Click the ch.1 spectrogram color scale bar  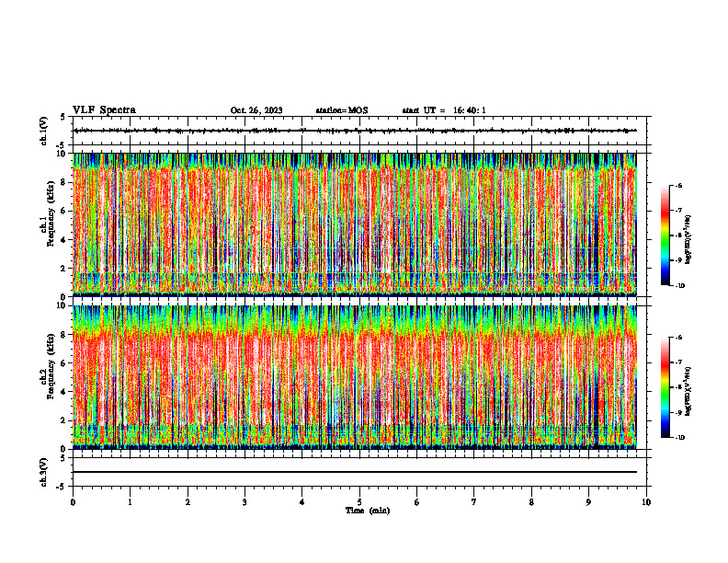tap(665, 236)
